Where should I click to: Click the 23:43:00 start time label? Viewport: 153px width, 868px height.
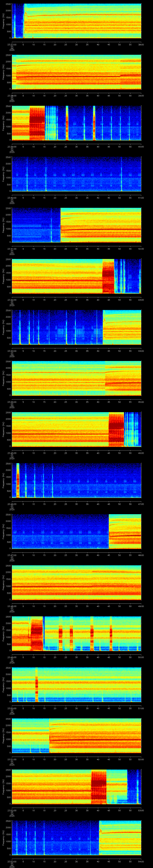coord(12,351)
